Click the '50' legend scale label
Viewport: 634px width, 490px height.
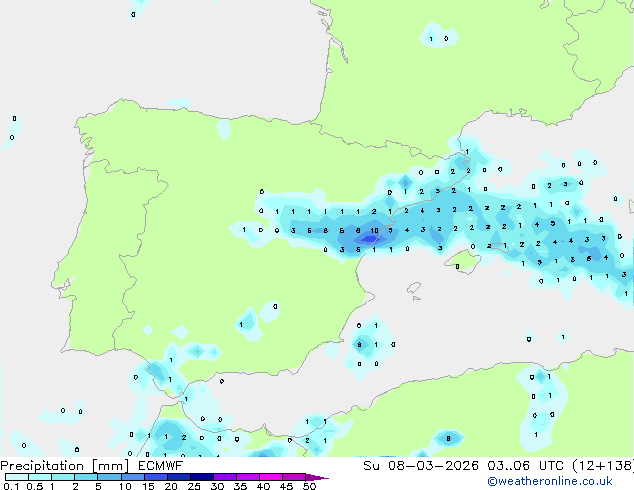click(309, 486)
